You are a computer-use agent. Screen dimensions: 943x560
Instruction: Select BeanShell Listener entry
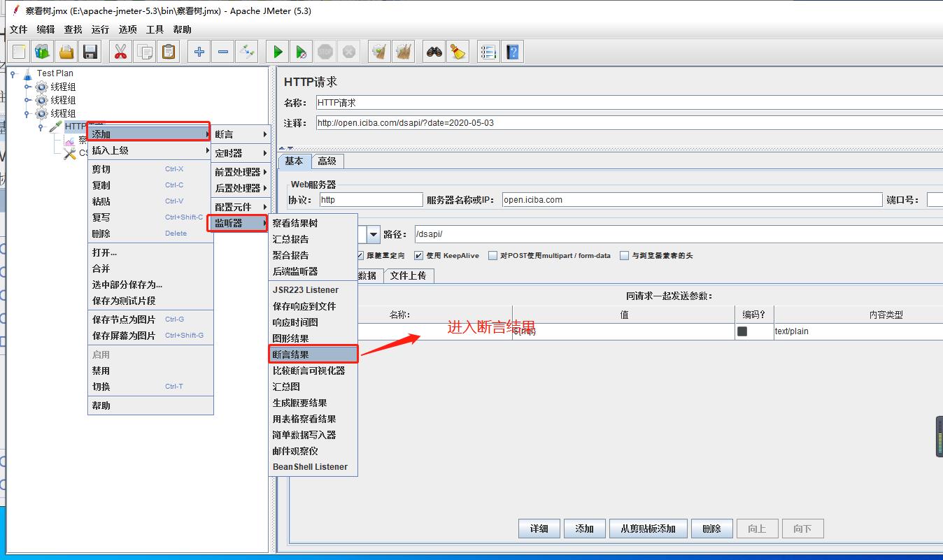click(x=313, y=467)
